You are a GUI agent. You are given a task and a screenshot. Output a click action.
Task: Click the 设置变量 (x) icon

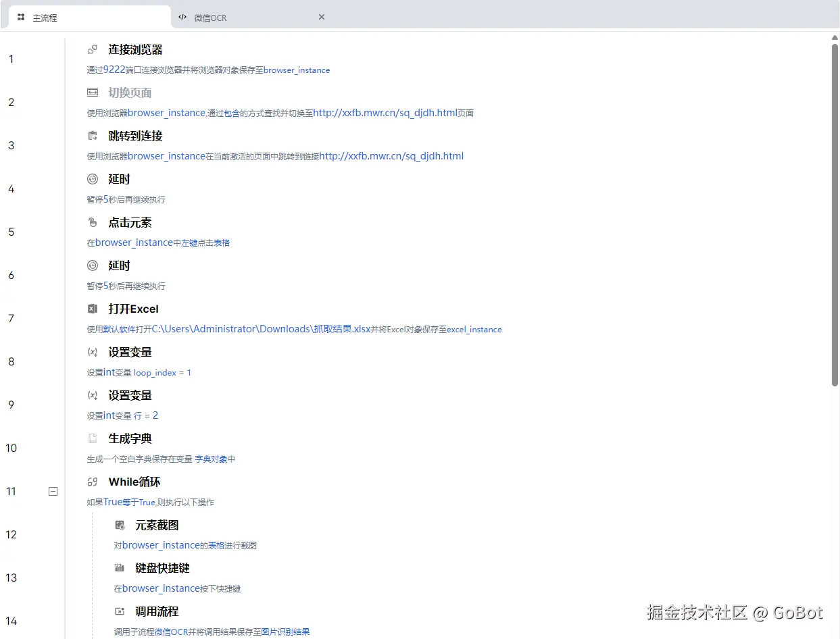[93, 351]
